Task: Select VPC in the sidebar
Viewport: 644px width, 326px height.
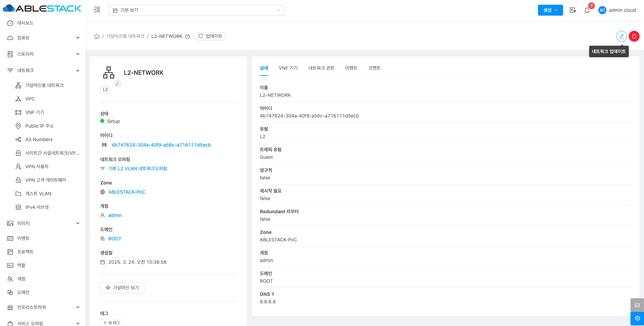Action: (30, 99)
